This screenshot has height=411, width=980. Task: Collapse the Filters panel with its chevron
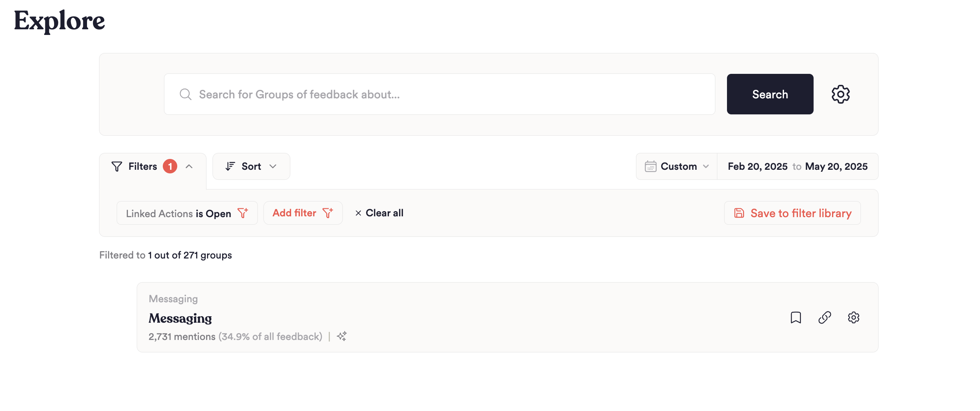[189, 166]
